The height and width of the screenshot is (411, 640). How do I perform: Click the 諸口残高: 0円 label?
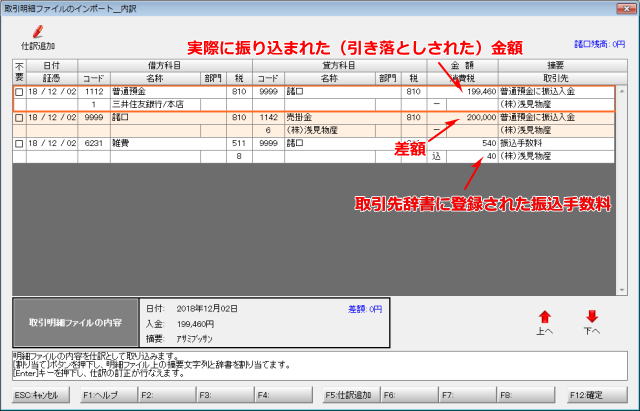tap(600, 44)
